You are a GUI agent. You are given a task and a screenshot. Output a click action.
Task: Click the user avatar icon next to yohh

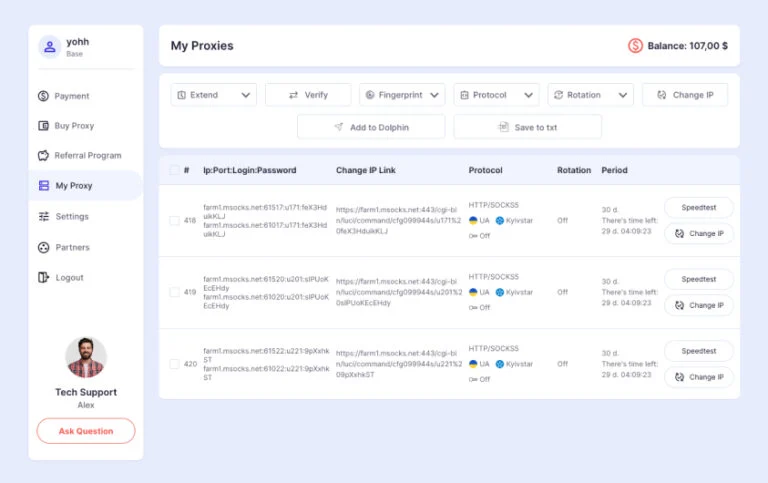tap(49, 47)
